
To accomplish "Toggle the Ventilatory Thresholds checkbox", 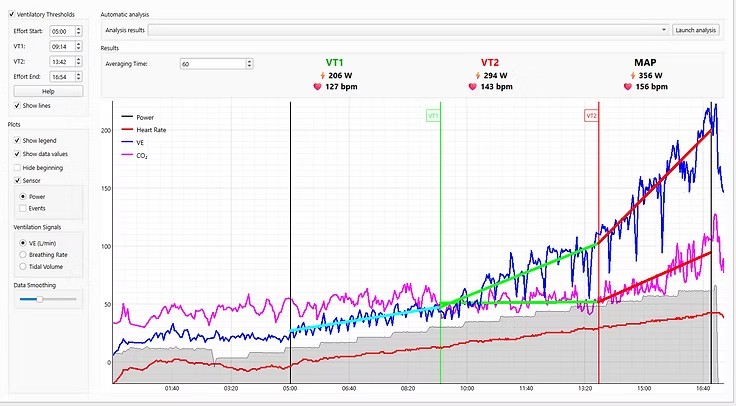I will pyautogui.click(x=12, y=15).
